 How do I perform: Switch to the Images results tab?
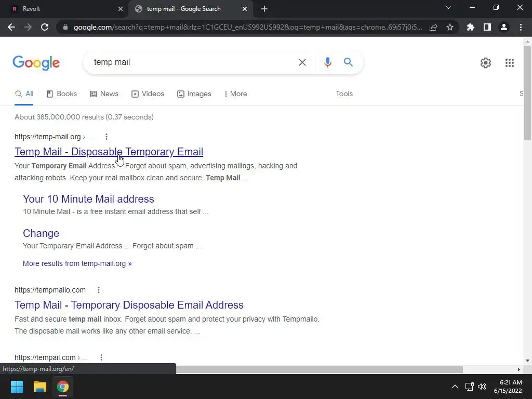tap(194, 94)
